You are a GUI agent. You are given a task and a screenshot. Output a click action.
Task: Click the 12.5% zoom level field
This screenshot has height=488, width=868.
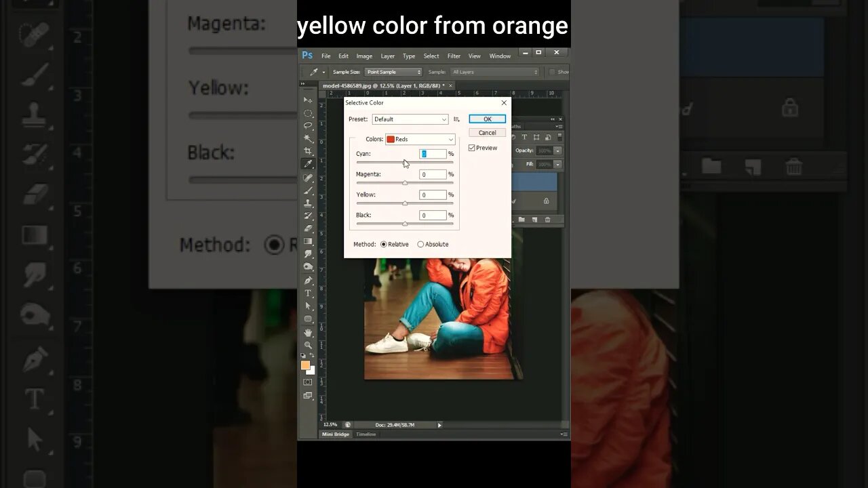pos(330,425)
